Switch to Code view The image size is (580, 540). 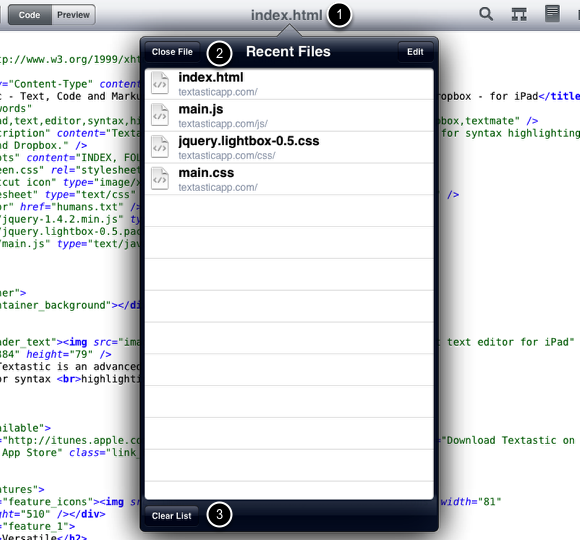(x=30, y=15)
